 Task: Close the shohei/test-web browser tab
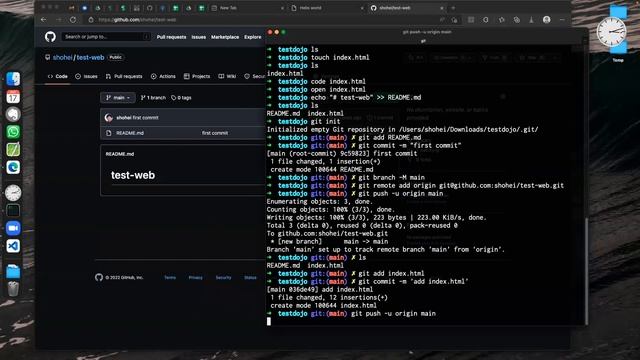tap(442, 8)
